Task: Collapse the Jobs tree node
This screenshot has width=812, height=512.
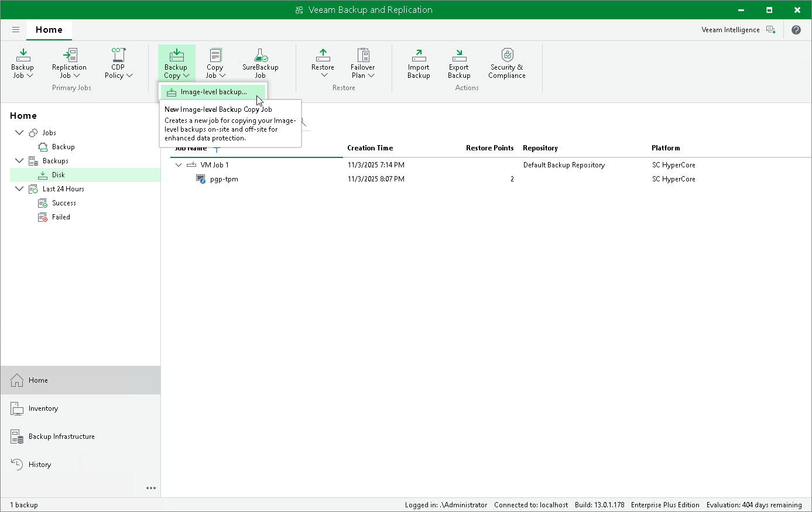Action: tap(19, 133)
